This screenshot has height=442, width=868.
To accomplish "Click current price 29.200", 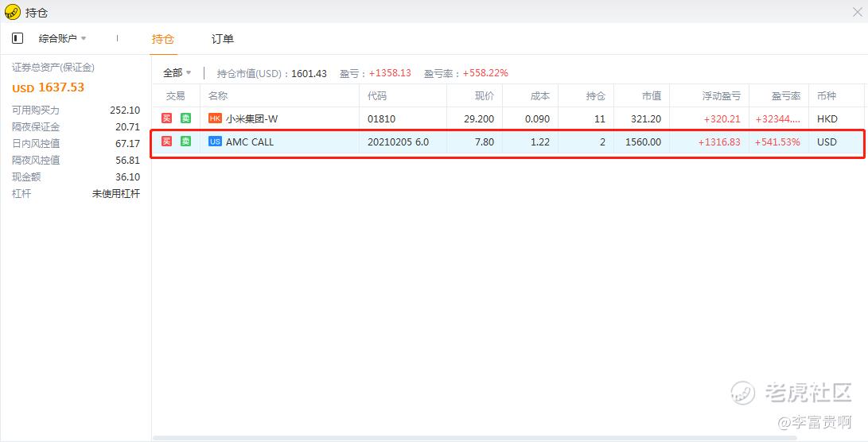I will (x=480, y=119).
